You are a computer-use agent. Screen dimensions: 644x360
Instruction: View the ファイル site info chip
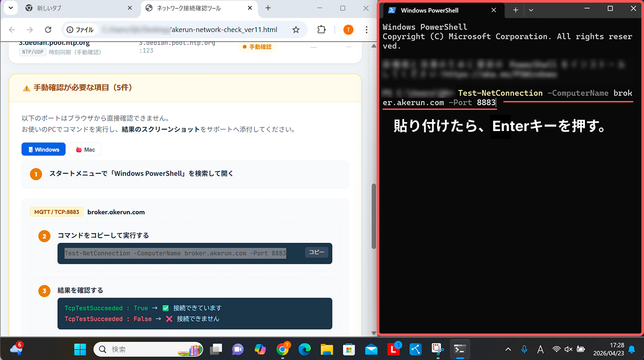point(80,30)
